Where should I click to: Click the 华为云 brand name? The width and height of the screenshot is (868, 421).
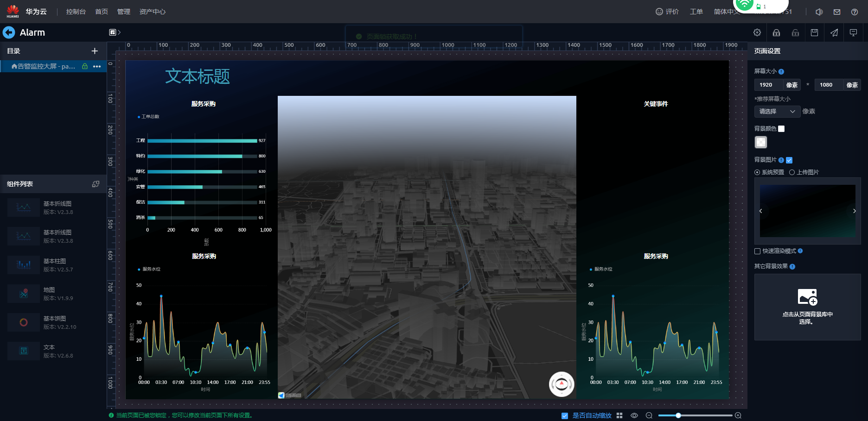point(36,12)
